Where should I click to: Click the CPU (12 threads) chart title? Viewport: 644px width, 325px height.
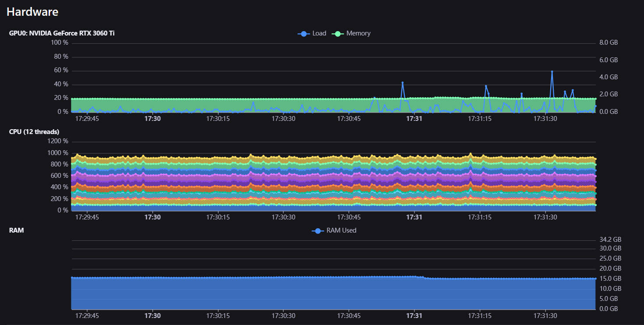(x=34, y=132)
